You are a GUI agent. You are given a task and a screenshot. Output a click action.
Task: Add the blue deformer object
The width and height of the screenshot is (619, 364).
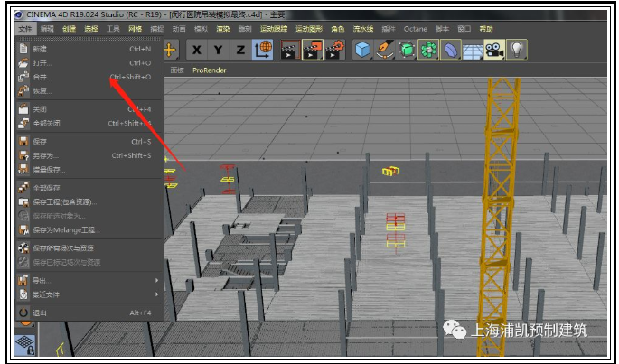click(x=450, y=50)
